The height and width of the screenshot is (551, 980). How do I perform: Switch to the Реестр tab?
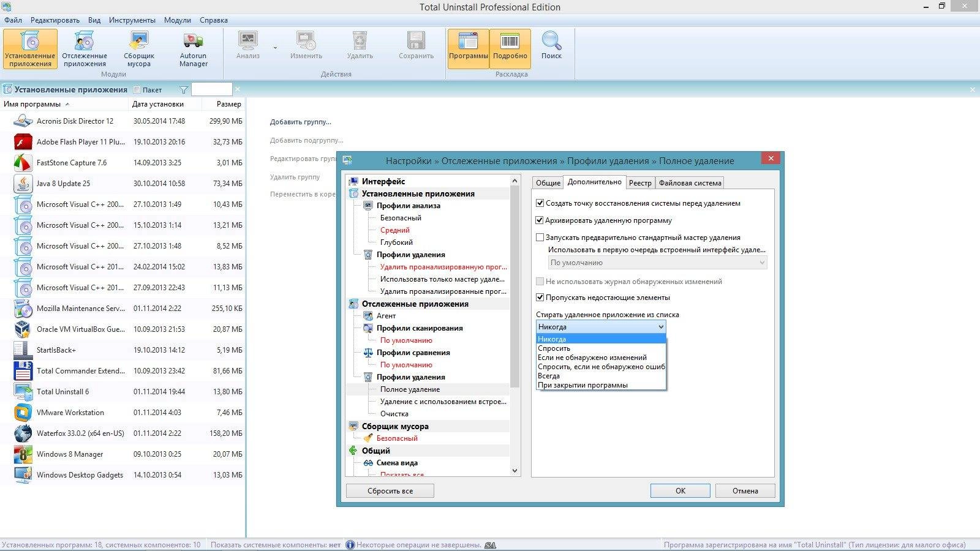[x=640, y=183]
